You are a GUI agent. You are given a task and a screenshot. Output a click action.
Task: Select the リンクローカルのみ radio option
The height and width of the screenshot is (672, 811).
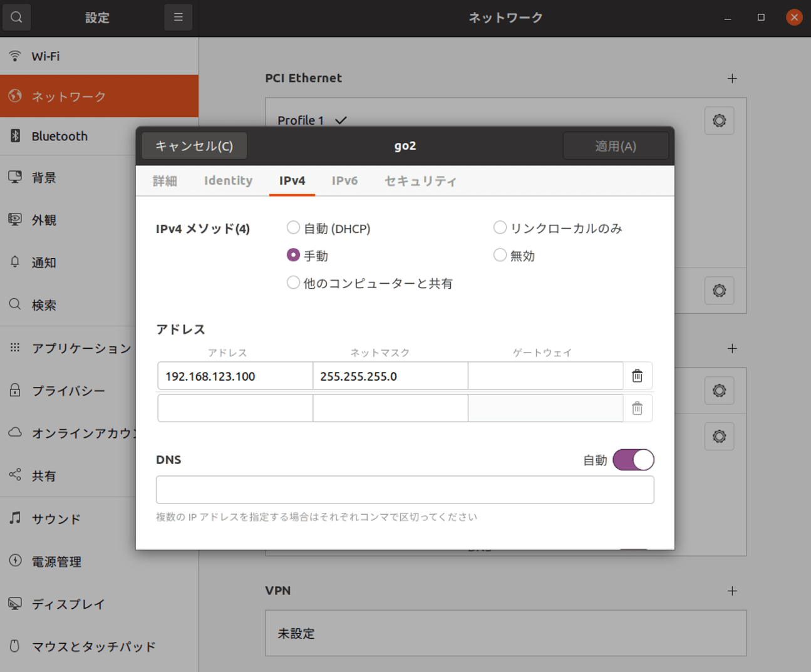[500, 228]
